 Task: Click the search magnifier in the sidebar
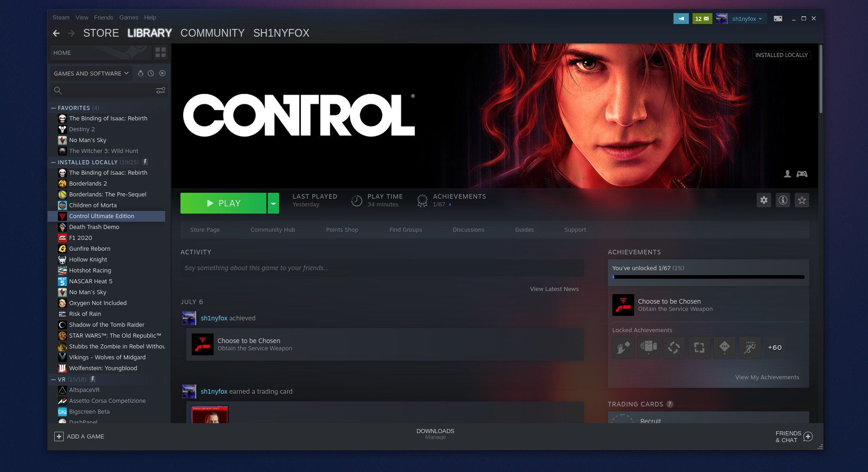coord(58,91)
